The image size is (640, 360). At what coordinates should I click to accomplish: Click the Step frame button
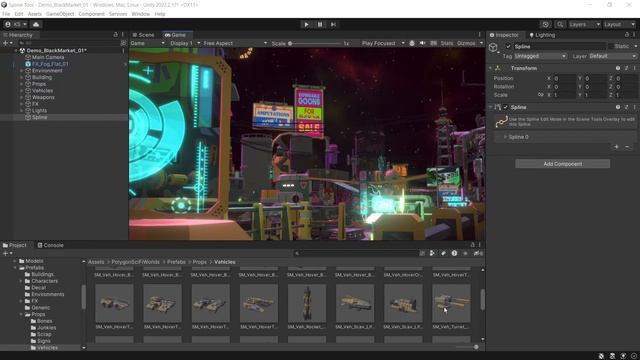tap(333, 24)
